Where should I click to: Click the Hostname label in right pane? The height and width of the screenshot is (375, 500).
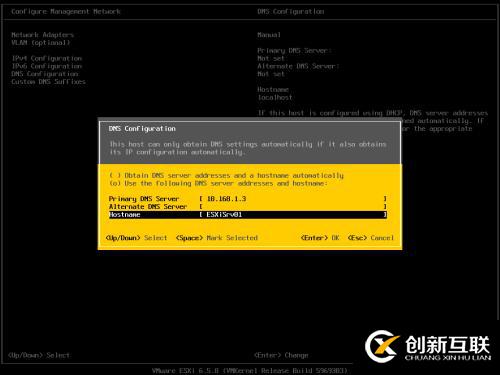click(273, 89)
